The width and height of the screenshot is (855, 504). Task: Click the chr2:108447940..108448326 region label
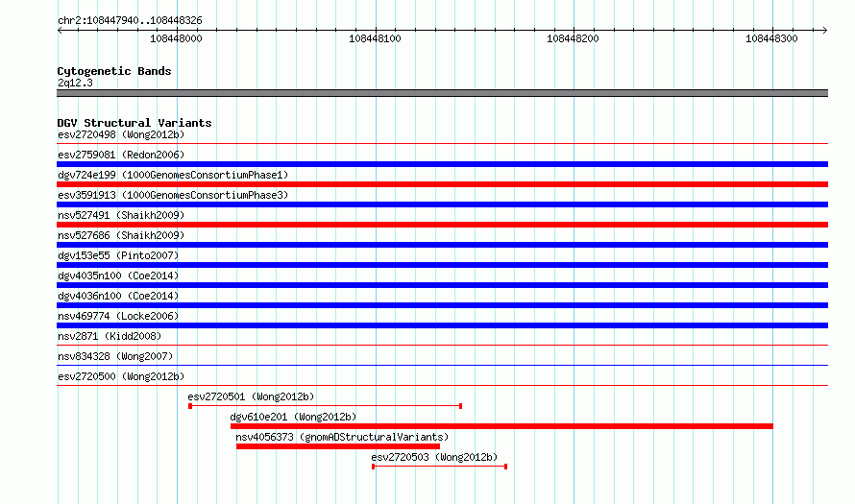(130, 20)
